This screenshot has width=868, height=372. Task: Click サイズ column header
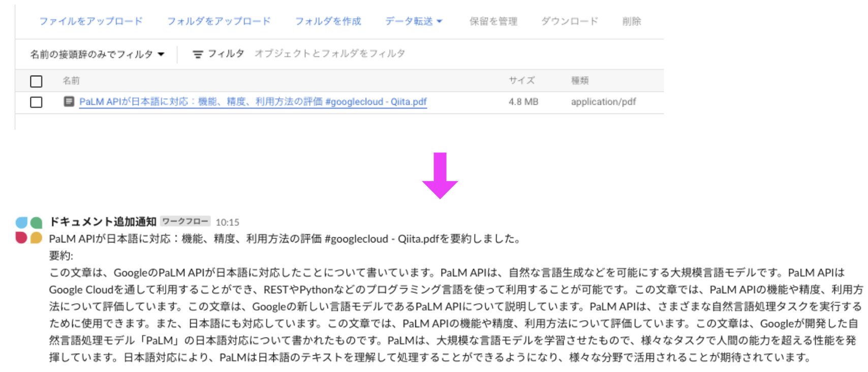point(522,80)
